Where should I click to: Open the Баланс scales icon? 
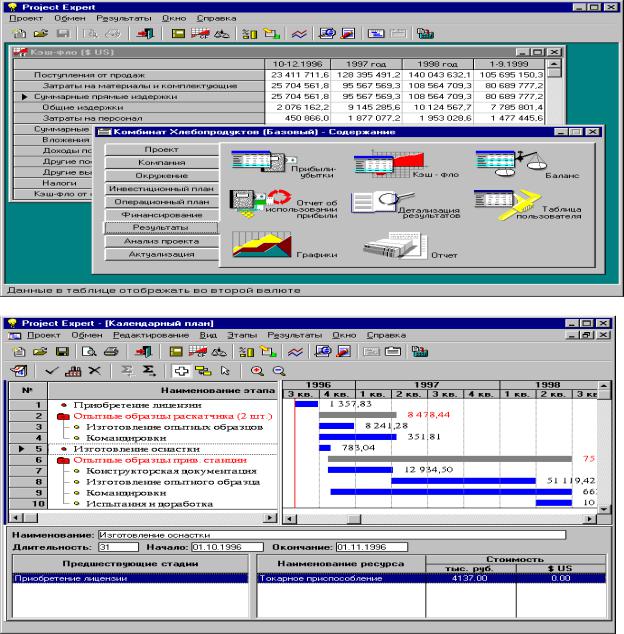click(x=511, y=163)
